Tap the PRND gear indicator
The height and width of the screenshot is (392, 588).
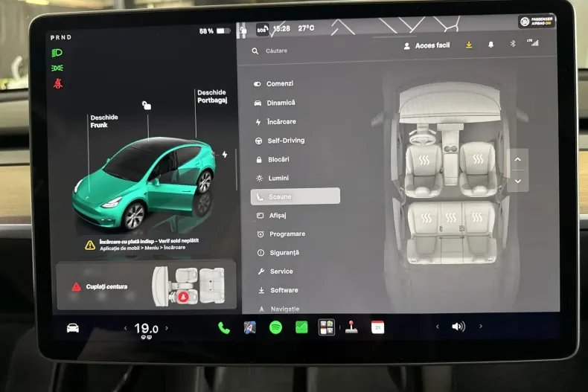click(x=61, y=37)
